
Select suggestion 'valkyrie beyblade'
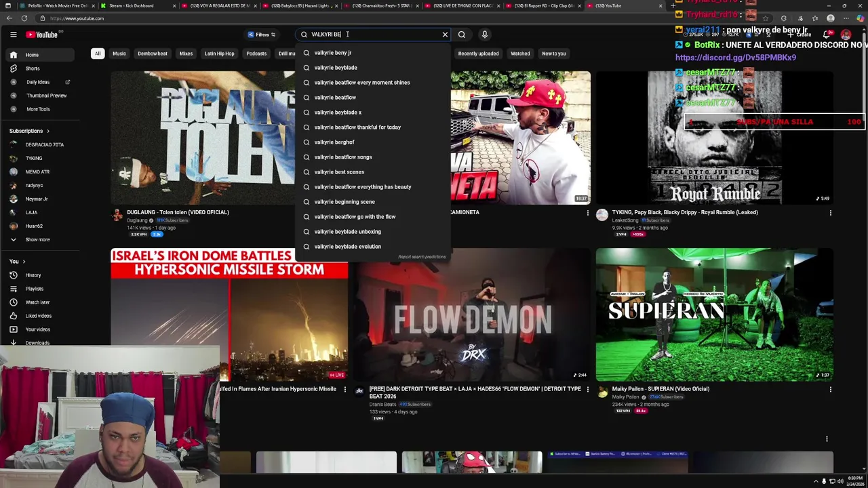[x=372, y=68]
